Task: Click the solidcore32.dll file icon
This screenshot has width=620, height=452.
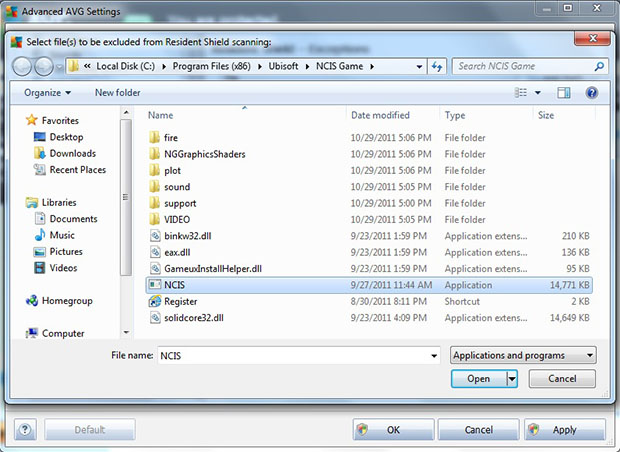Action: 155,318
